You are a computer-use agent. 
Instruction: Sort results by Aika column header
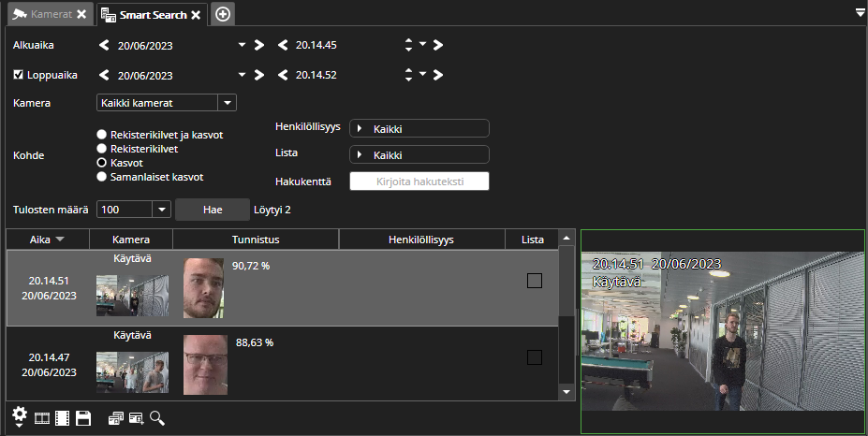pyautogui.click(x=47, y=240)
